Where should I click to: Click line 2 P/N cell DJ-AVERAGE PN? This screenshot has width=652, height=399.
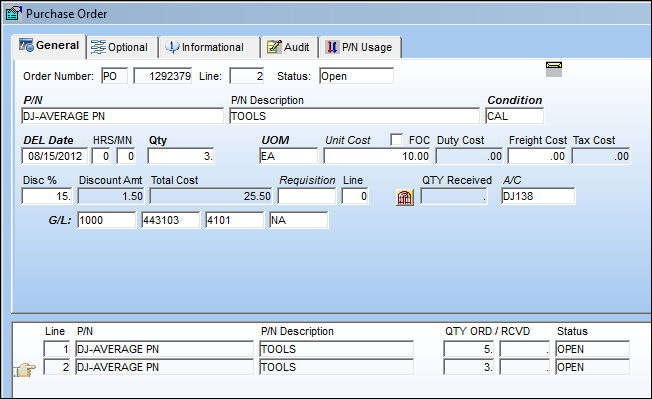[164, 367]
